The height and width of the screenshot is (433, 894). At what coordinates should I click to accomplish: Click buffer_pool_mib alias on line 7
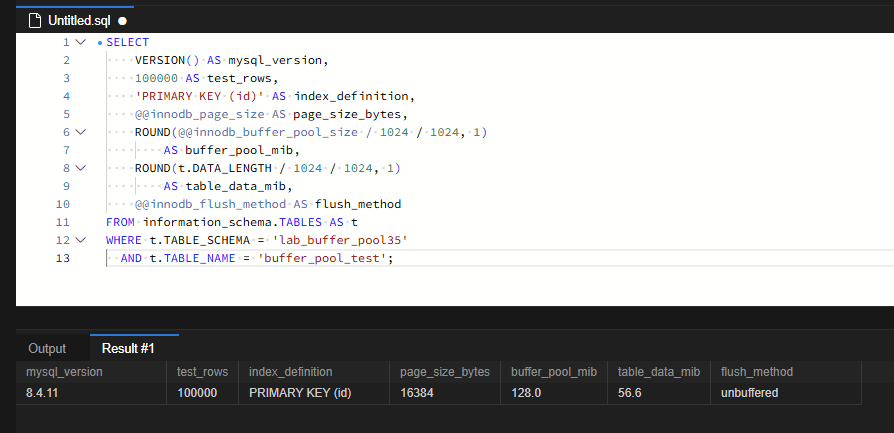point(239,151)
